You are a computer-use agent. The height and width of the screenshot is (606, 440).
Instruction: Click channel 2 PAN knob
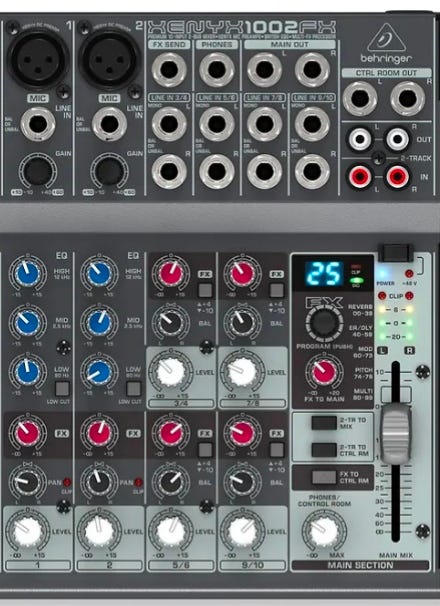[x=99, y=482]
